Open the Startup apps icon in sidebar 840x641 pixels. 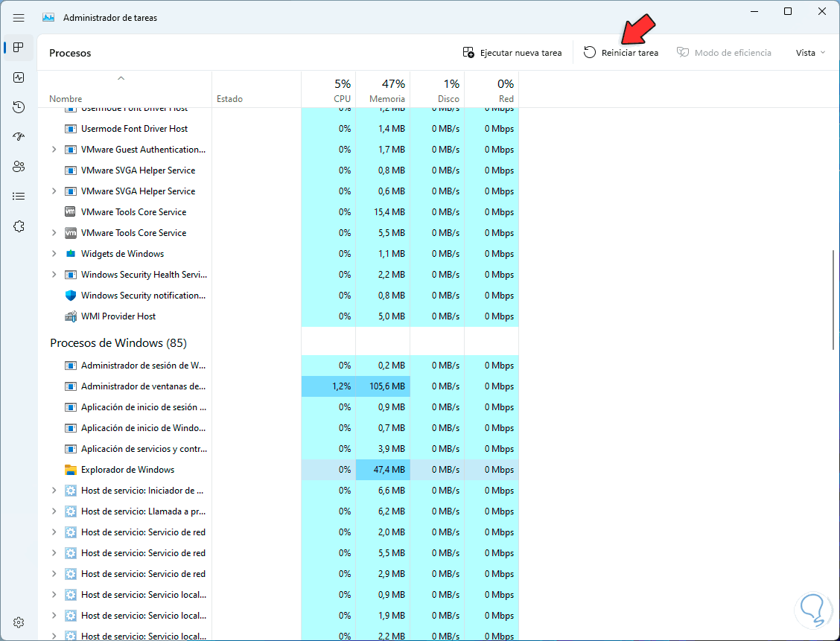pos(19,136)
